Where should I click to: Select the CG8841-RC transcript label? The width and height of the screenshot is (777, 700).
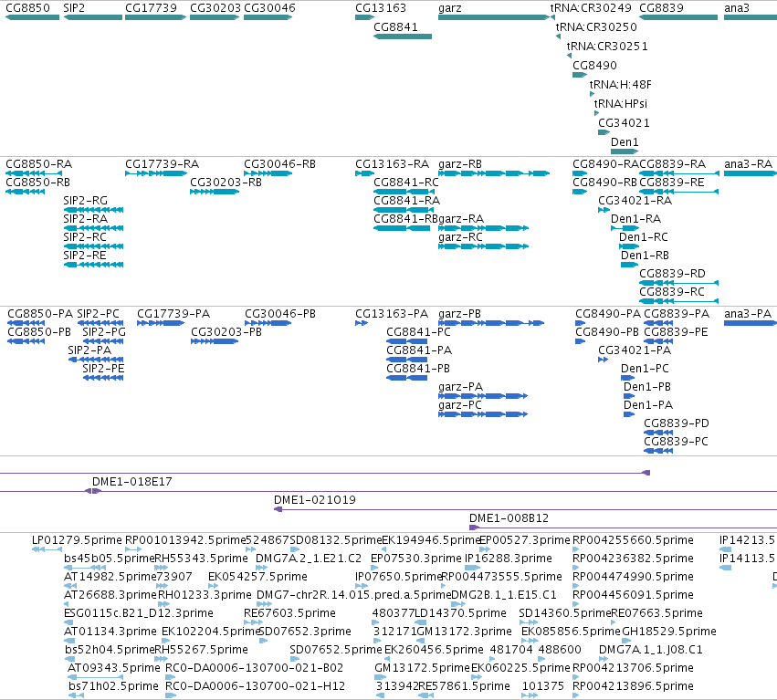[x=406, y=183]
